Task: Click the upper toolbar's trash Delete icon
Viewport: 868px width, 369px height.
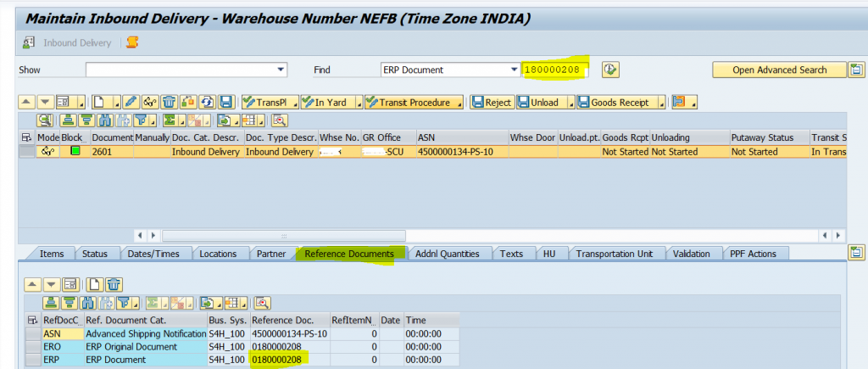Action: (170, 103)
